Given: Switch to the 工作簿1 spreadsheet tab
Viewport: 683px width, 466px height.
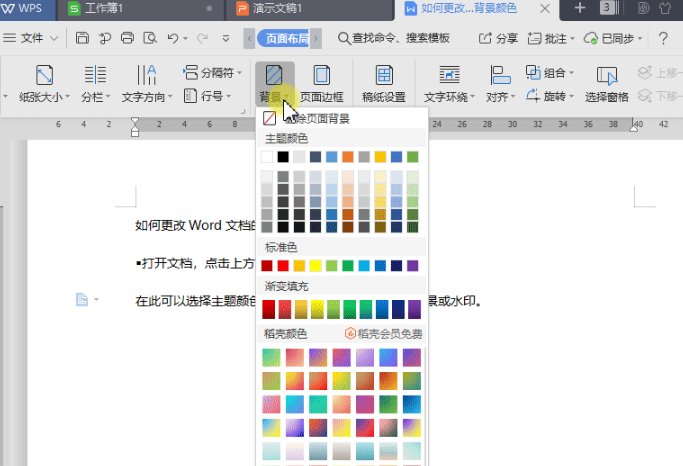Looking at the screenshot, I should click(x=140, y=8).
